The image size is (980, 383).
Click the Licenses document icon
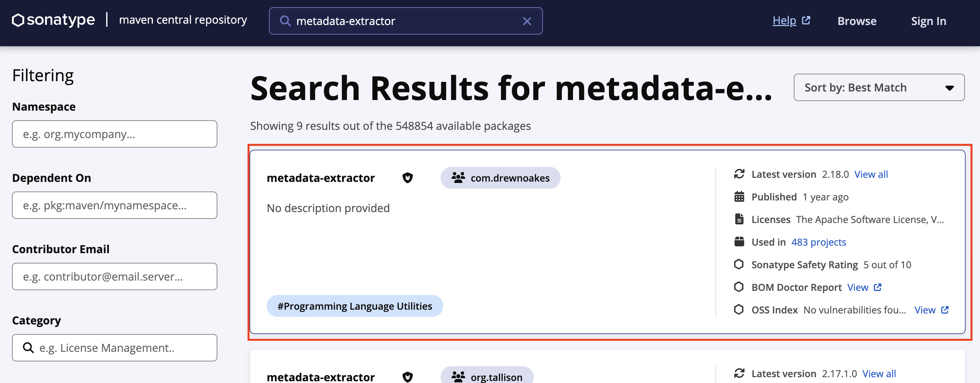click(x=739, y=219)
